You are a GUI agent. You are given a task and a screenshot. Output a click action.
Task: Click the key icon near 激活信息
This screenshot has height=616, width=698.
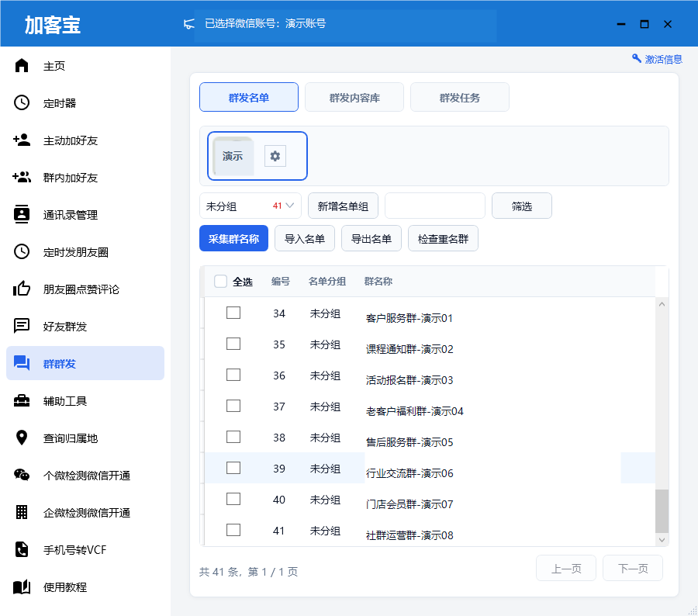(x=637, y=58)
